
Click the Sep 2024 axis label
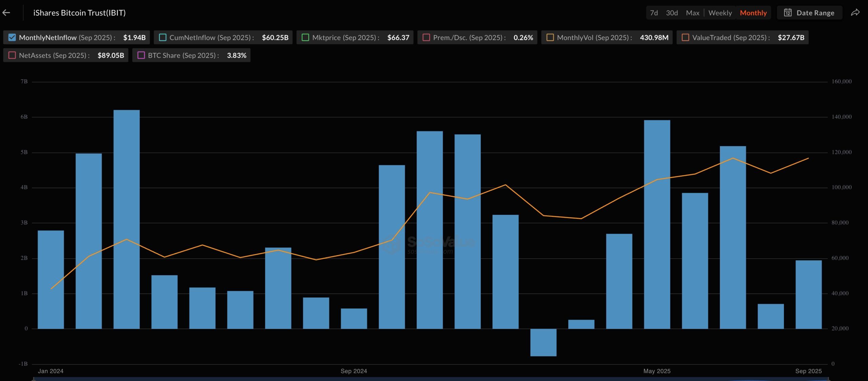tap(354, 371)
